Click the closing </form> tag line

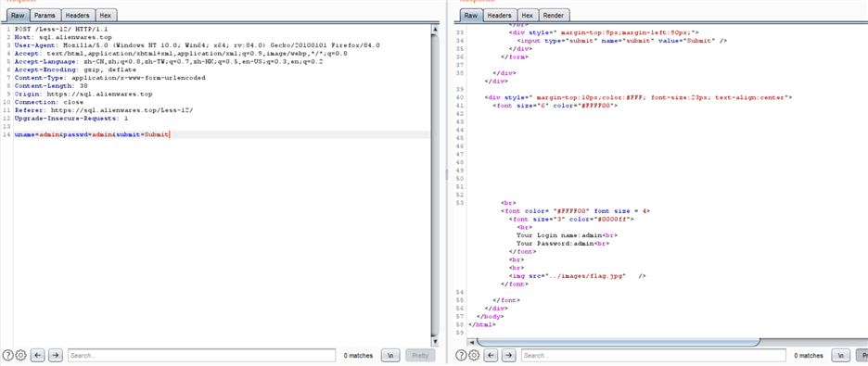(x=515, y=57)
